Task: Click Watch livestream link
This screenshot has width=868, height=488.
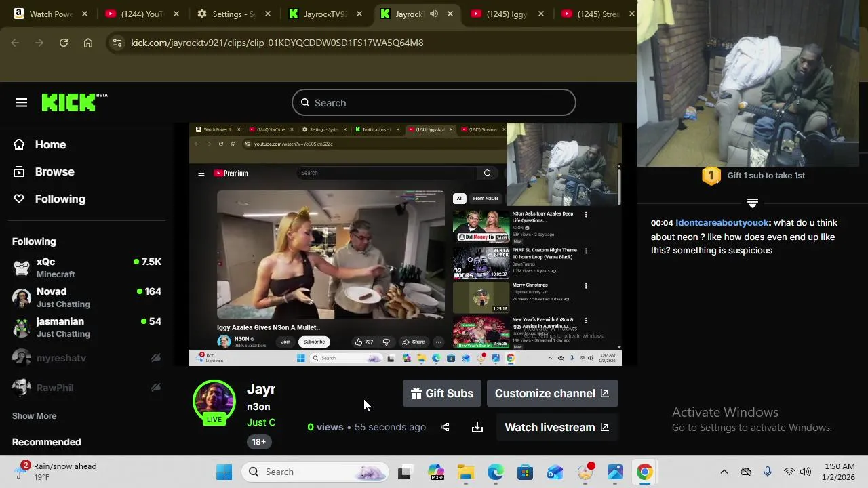Action: pos(557,427)
